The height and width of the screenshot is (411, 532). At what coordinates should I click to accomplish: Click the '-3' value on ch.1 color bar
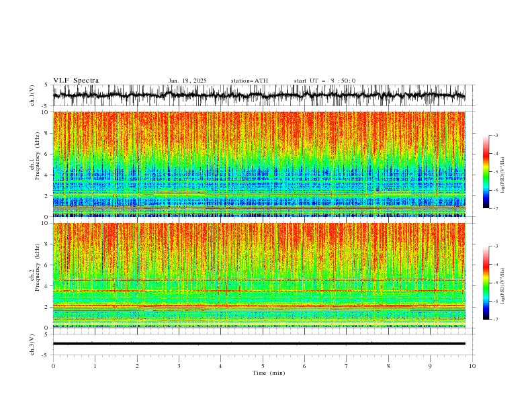(x=495, y=135)
